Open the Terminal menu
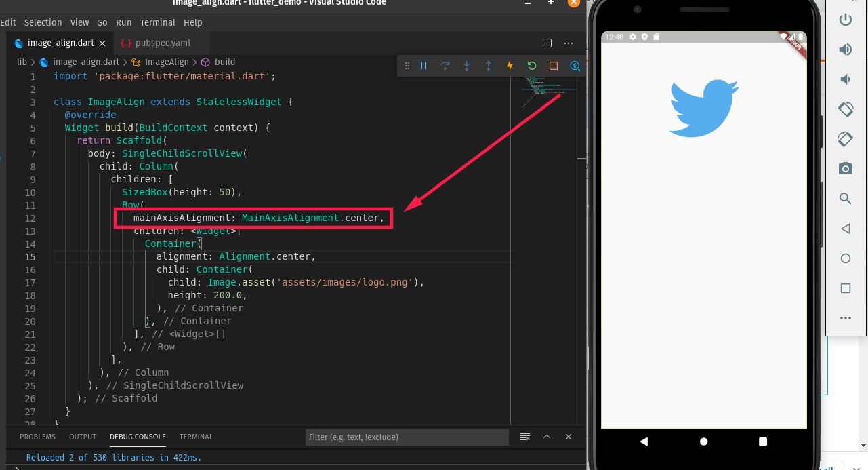The image size is (868, 470). click(x=158, y=22)
